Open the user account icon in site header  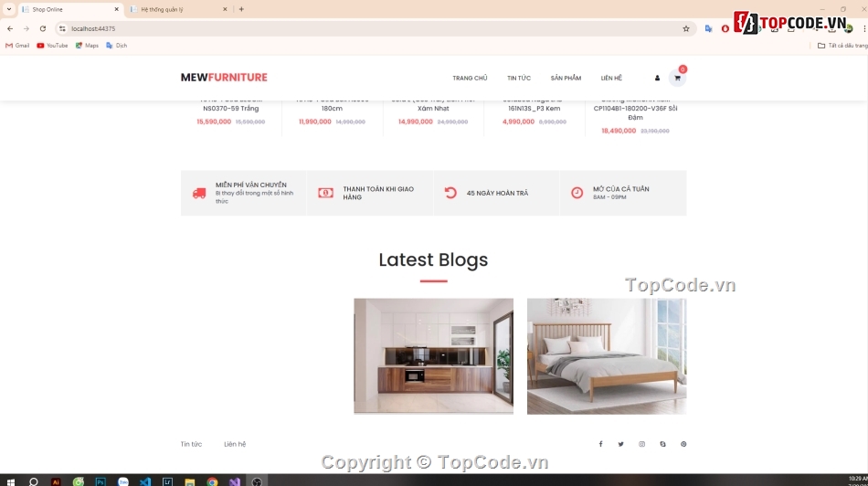[x=657, y=78]
